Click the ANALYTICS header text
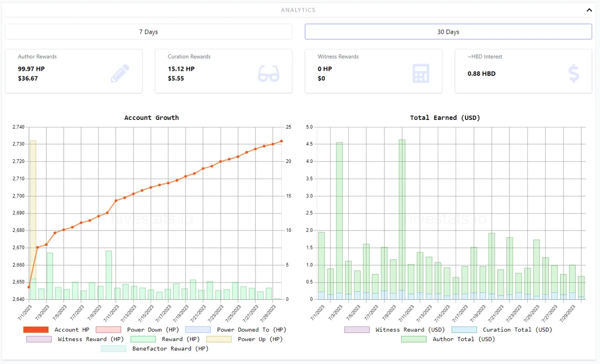Viewport: 600px width, 364px height. pyautogui.click(x=299, y=10)
